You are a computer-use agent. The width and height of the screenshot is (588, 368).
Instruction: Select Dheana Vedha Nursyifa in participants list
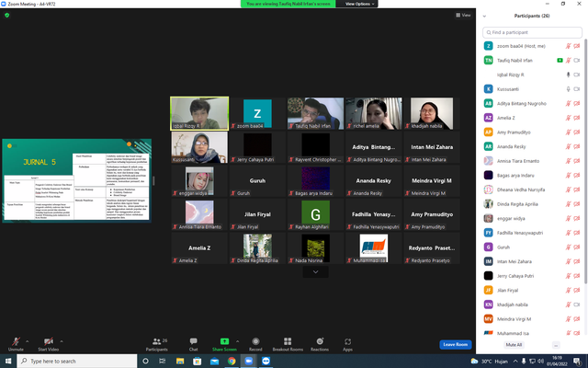[x=532, y=190]
